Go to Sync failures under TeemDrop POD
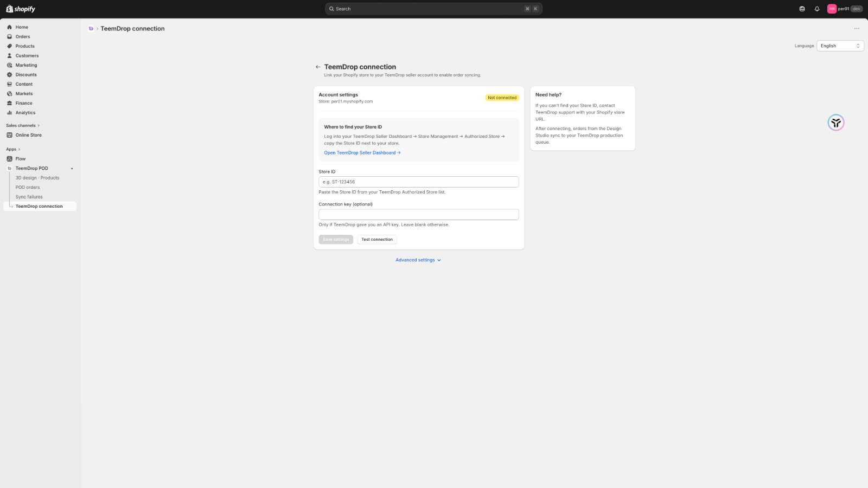Image resolution: width=868 pixels, height=488 pixels. 29,197
